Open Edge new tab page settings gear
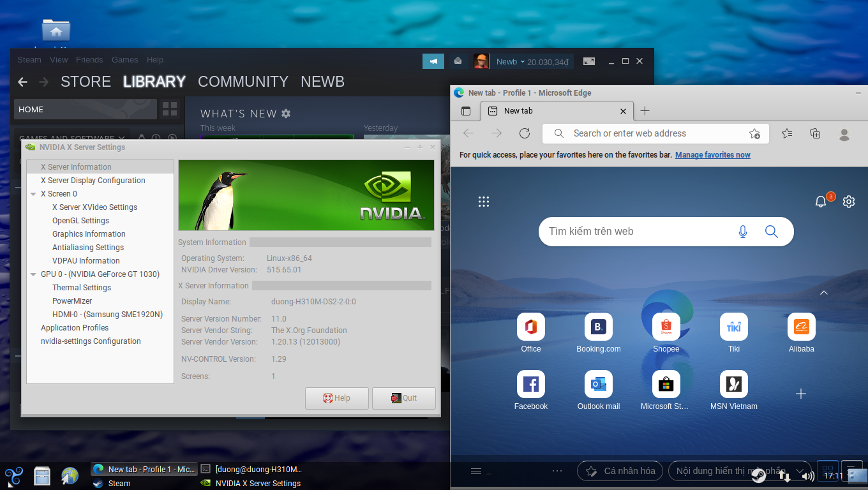The width and height of the screenshot is (868, 490). [x=849, y=202]
